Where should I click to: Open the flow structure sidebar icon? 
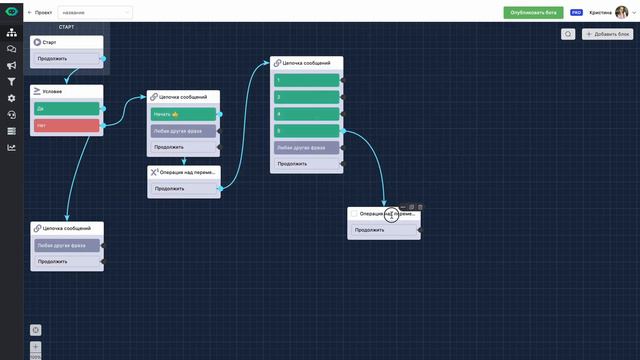tap(11, 33)
